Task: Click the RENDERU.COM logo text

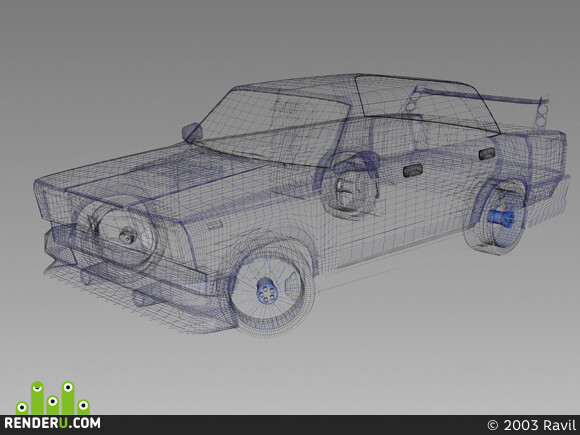Action: pyautogui.click(x=52, y=423)
